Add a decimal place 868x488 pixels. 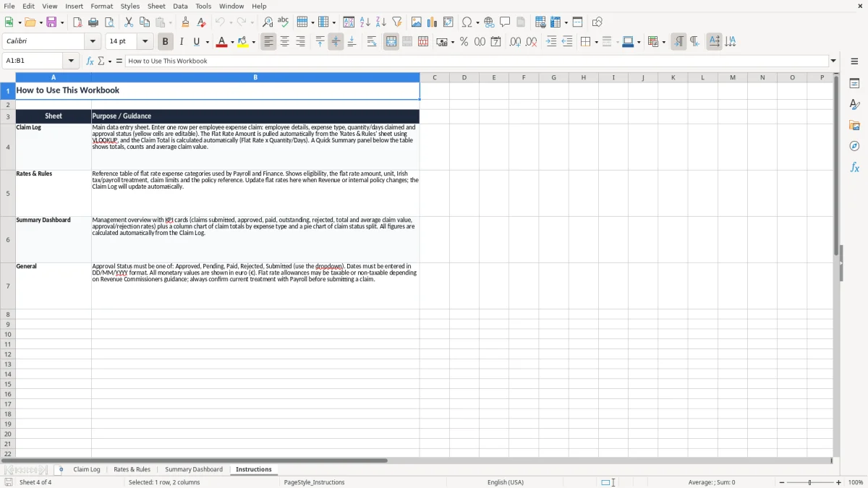515,42
